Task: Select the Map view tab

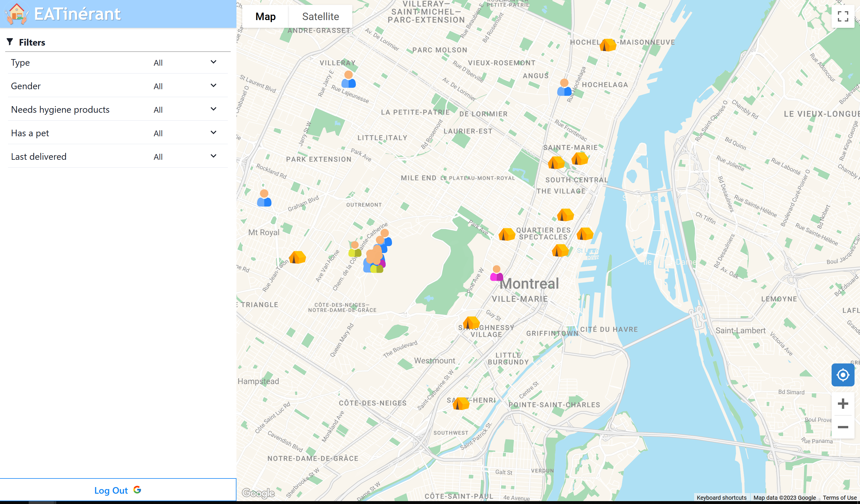Action: pyautogui.click(x=265, y=16)
